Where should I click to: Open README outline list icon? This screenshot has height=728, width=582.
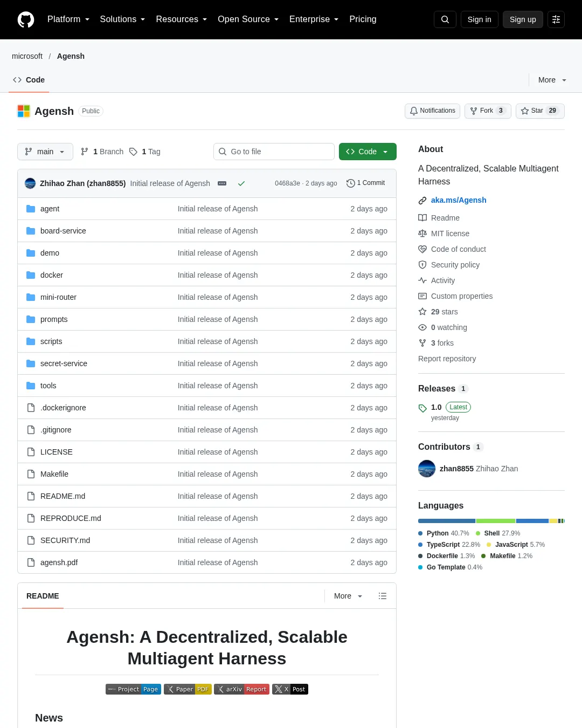pos(383,596)
